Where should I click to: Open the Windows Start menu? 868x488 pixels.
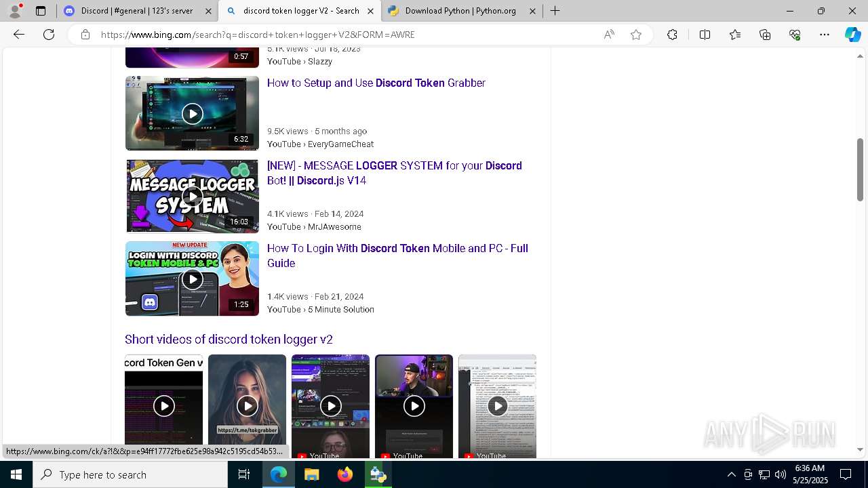tap(16, 474)
